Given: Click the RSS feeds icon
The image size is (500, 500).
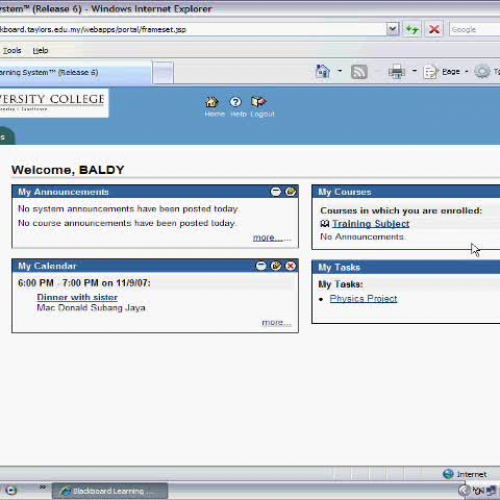Looking at the screenshot, I should [359, 72].
